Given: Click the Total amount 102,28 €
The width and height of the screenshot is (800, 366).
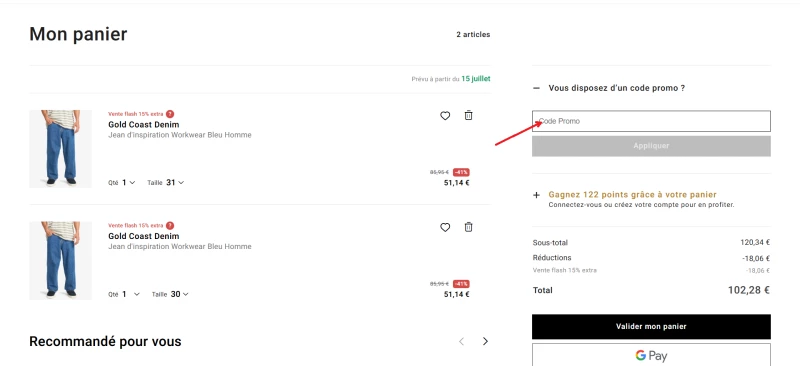Looking at the screenshot, I should point(749,290).
